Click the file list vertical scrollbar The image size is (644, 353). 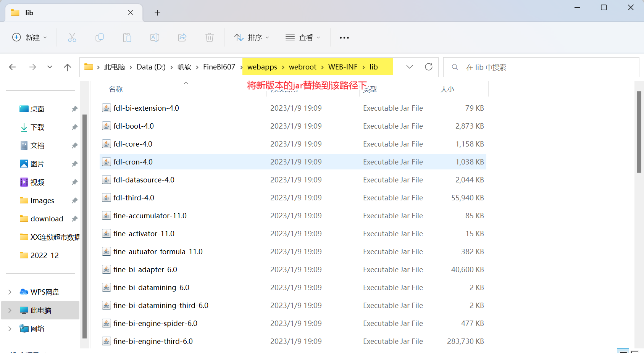639,132
